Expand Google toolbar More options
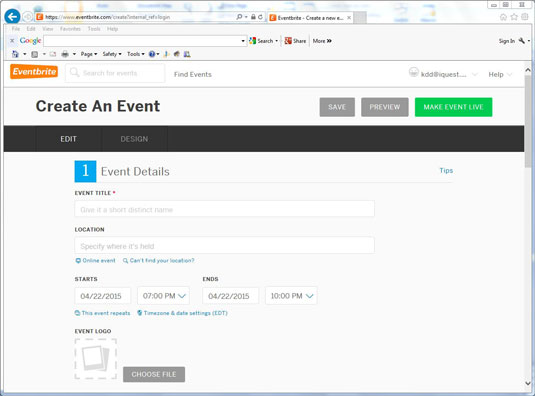 click(322, 41)
